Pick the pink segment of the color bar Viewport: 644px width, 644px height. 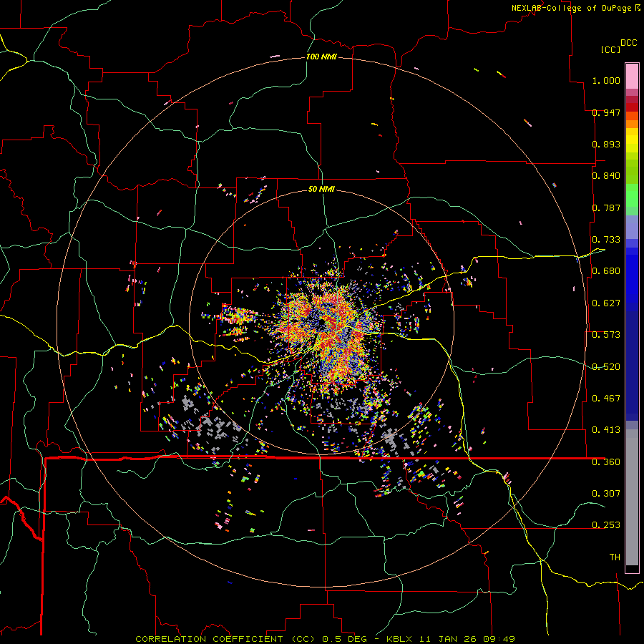point(632,76)
